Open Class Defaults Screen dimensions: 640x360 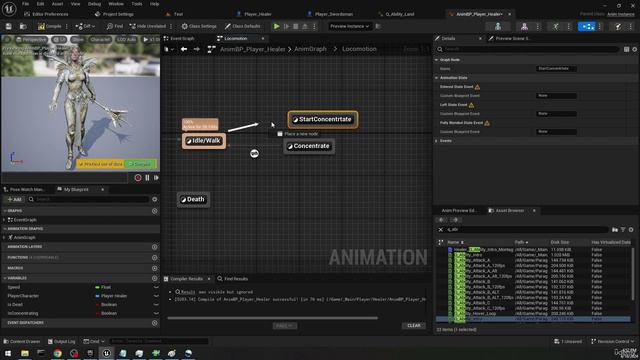coord(242,26)
